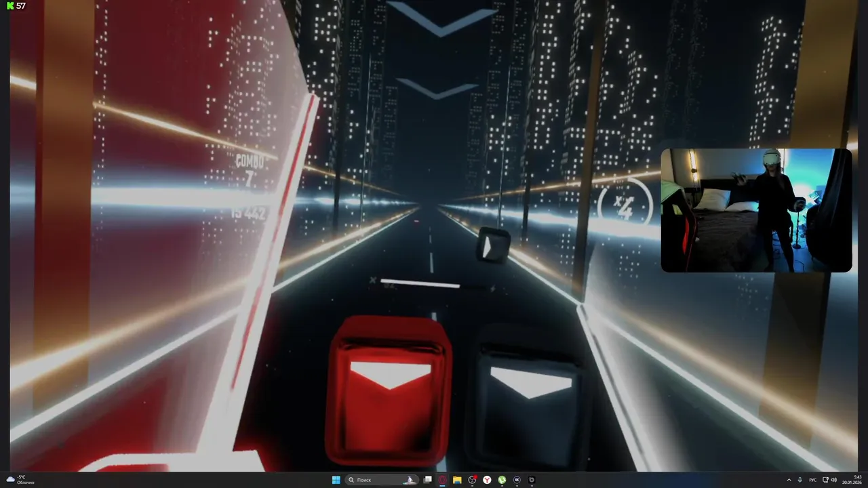Click the score value 15 442
This screenshot has width=868, height=488.
click(248, 213)
